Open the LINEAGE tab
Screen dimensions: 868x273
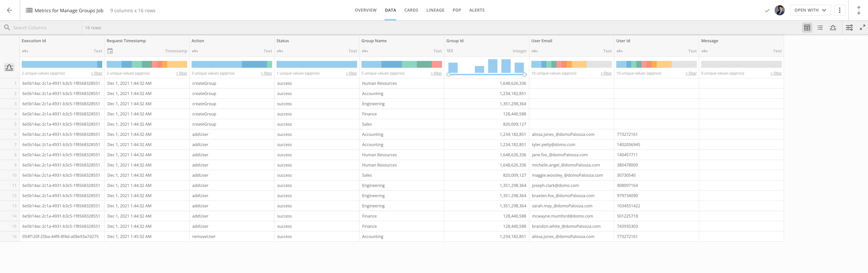pos(435,10)
